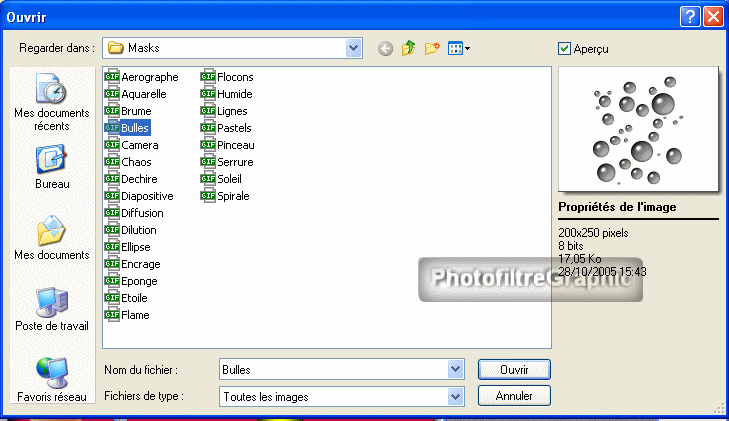The width and height of the screenshot is (729, 421).
Task: Choose the Flocons mask file
Action: point(235,77)
